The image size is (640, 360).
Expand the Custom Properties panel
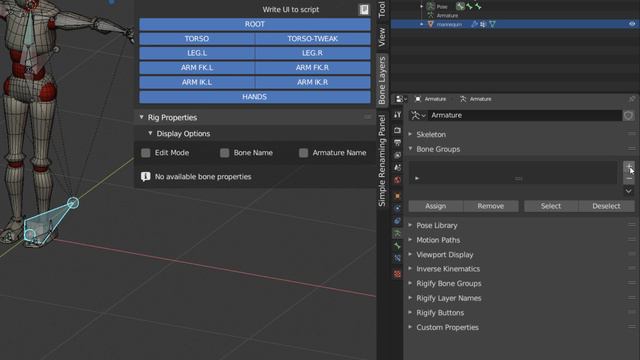pyautogui.click(x=410, y=327)
